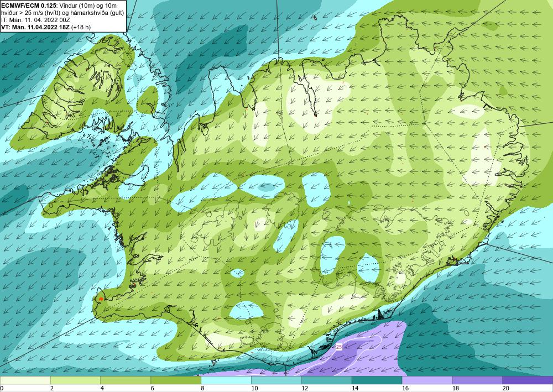Click the 'IT: Mán. 11. 04. 2022 00Z' line

[x=35, y=20]
